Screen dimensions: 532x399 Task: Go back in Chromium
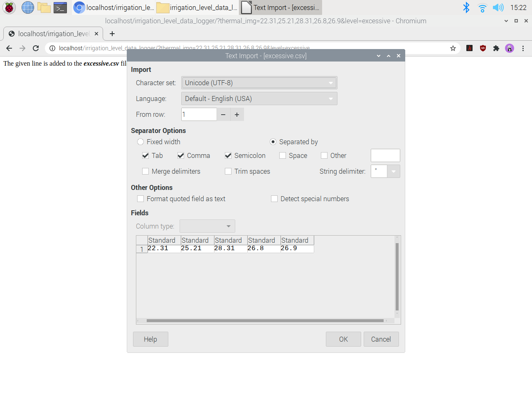click(9, 48)
